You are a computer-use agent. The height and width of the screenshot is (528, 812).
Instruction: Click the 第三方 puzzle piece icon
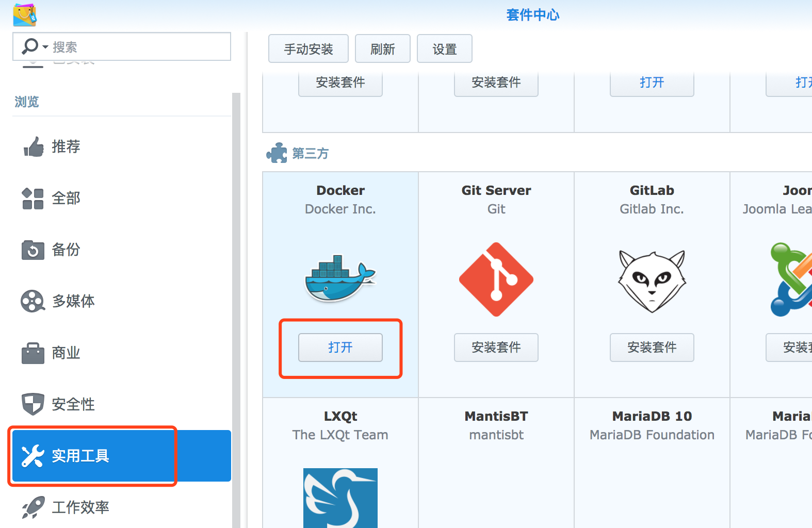(277, 153)
